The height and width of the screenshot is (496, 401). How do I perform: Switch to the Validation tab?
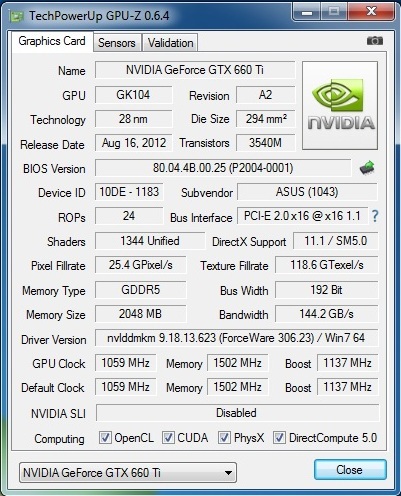coord(170,43)
